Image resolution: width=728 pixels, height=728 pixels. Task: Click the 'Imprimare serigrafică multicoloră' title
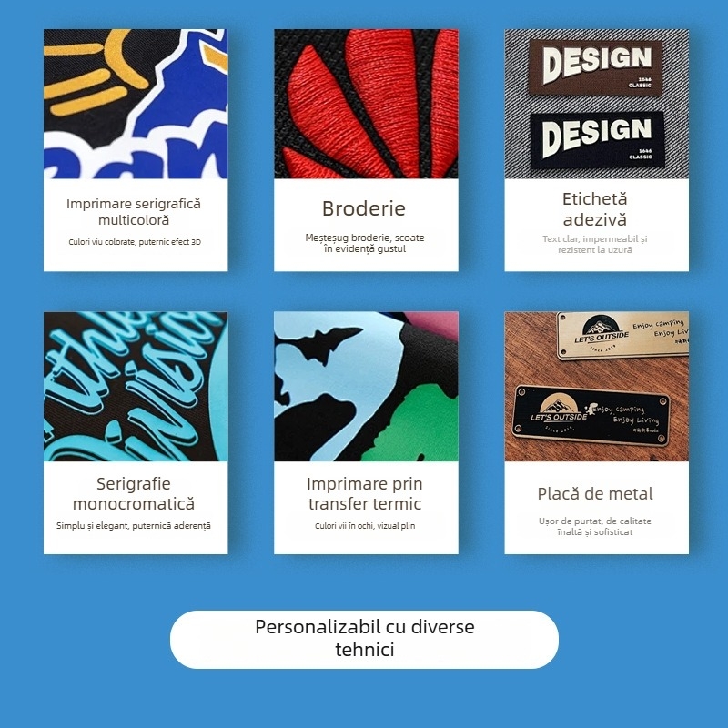click(x=134, y=212)
